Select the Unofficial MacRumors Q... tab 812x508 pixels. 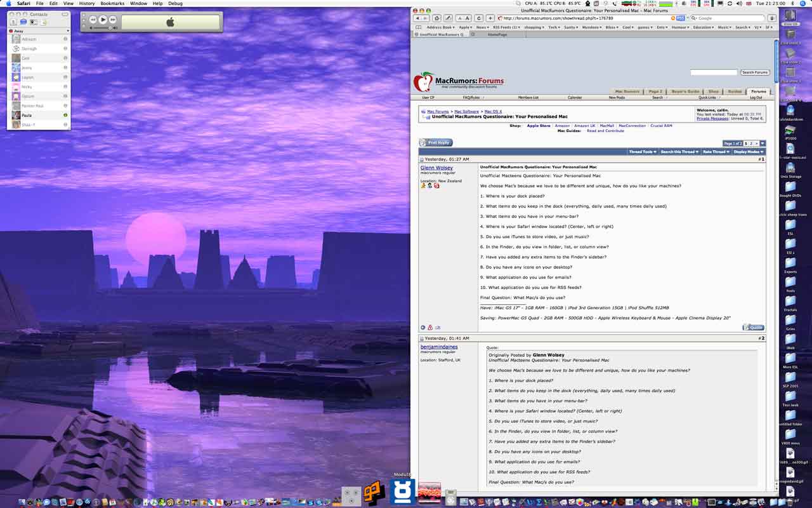441,34
